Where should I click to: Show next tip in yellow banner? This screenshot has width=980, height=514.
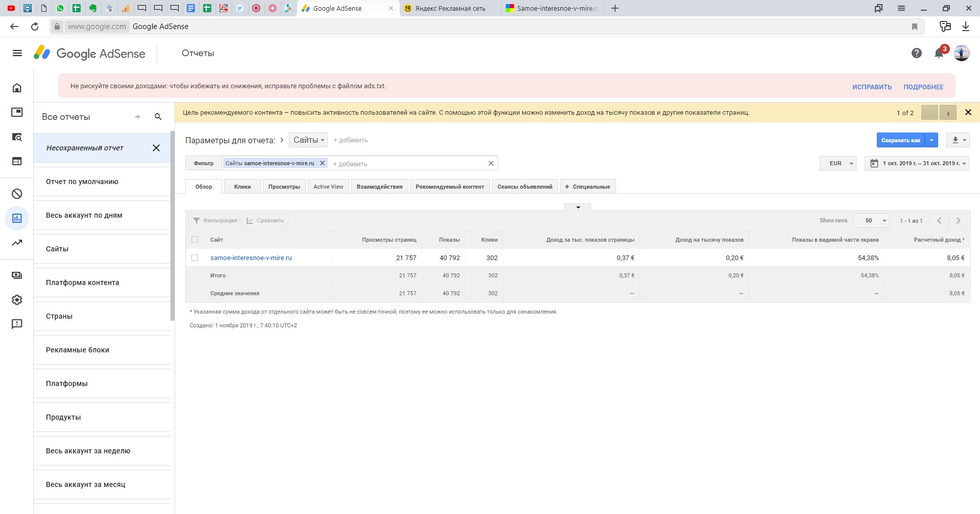click(948, 113)
